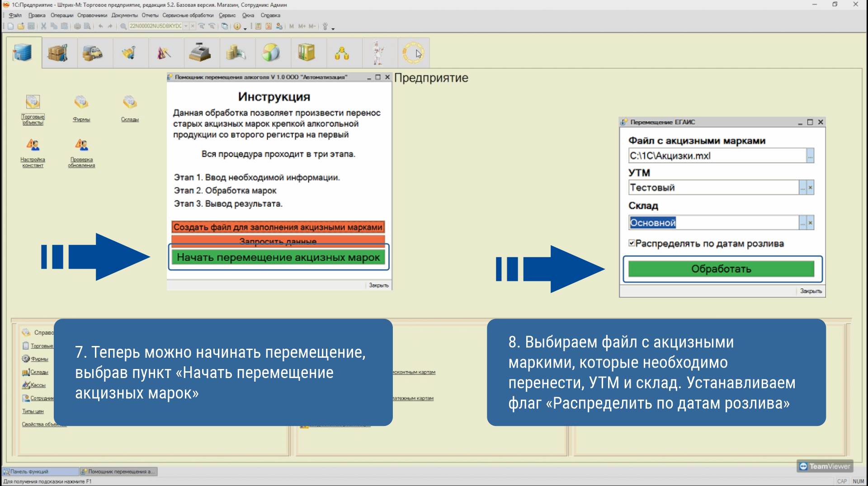868x486 pixels.
Task: Expand the search text dropdown in toolbar
Action: (186, 26)
